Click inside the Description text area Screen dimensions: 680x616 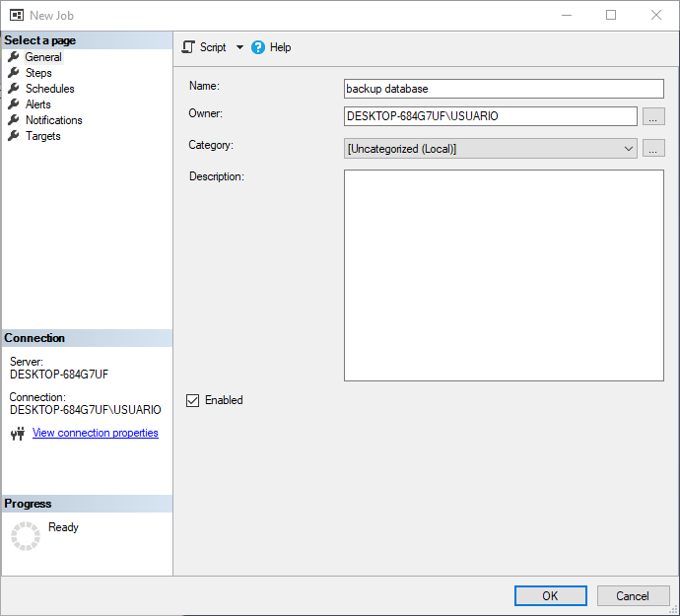click(x=504, y=275)
